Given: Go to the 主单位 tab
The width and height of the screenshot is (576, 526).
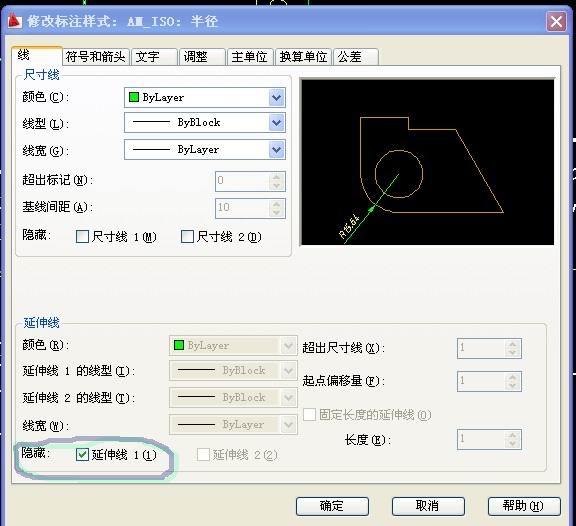Looking at the screenshot, I should (250, 57).
